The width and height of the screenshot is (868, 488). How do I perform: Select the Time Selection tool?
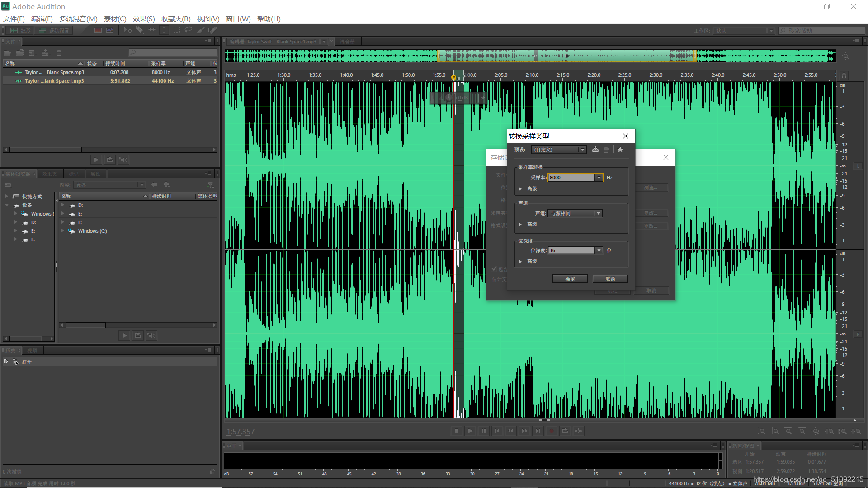coord(164,30)
